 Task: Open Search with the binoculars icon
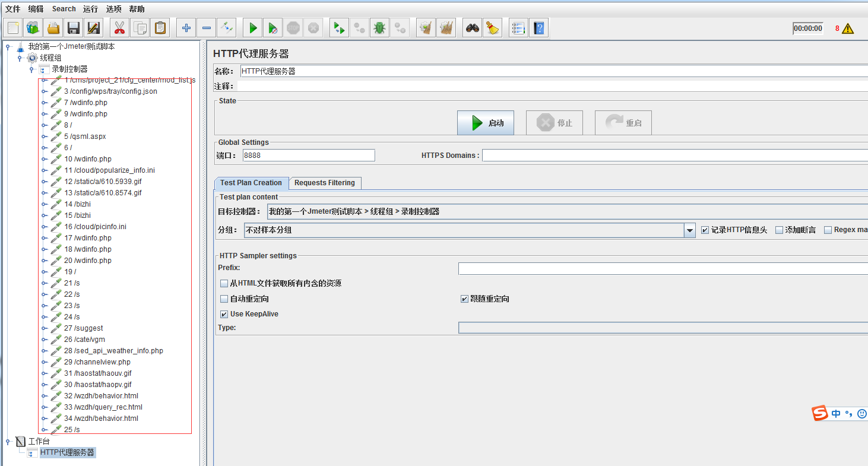[x=473, y=27]
